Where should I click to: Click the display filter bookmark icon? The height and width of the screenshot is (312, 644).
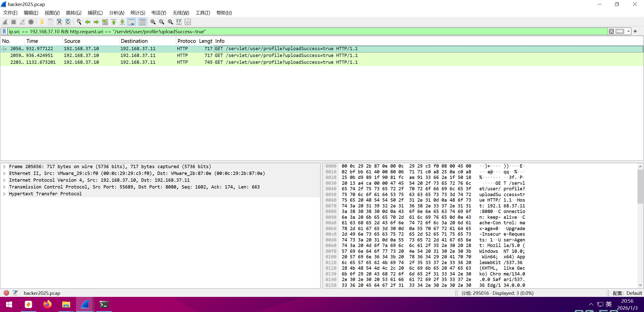[4, 32]
